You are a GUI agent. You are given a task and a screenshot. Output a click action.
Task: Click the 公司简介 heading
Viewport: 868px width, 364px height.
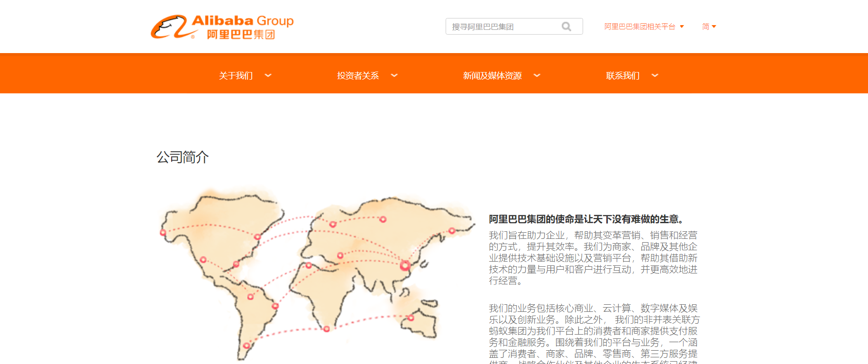183,157
